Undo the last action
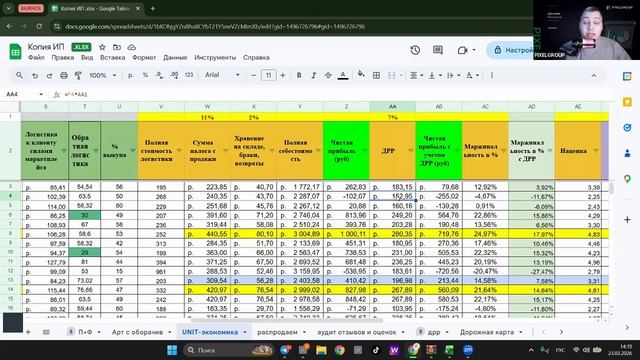Viewport: 640px width, 360px height. click(35, 75)
